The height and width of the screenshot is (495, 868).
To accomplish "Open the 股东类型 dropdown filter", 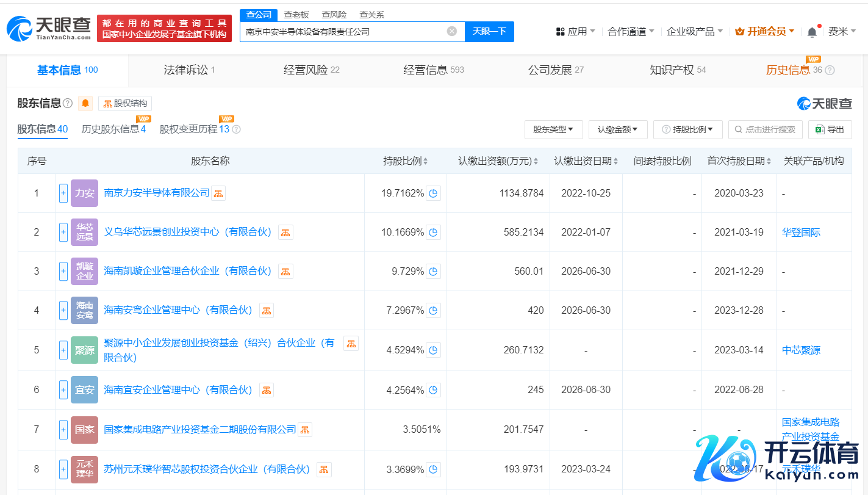I will 553,129.
